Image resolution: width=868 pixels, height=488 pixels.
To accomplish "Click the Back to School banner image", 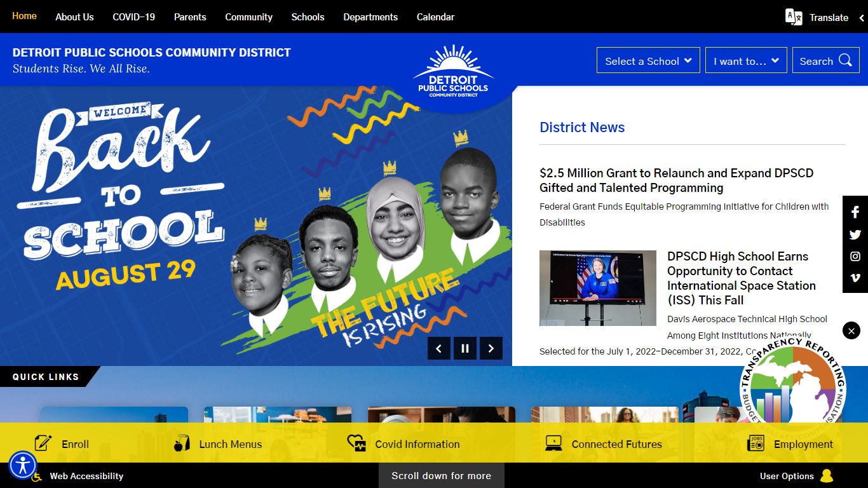I will point(255,226).
